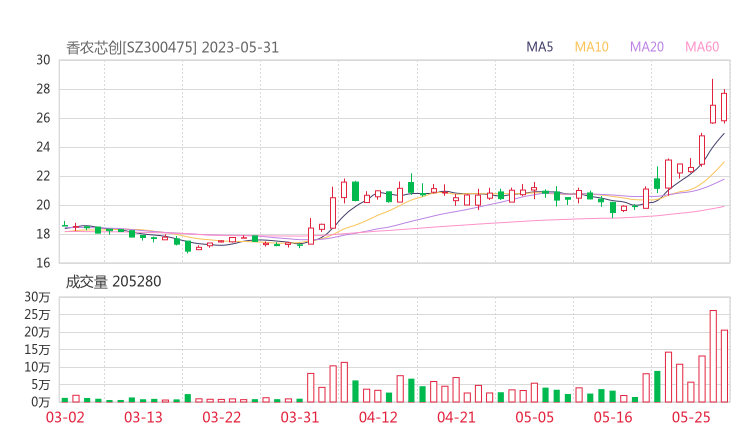Toggle the MA5 legend label

pos(539,47)
